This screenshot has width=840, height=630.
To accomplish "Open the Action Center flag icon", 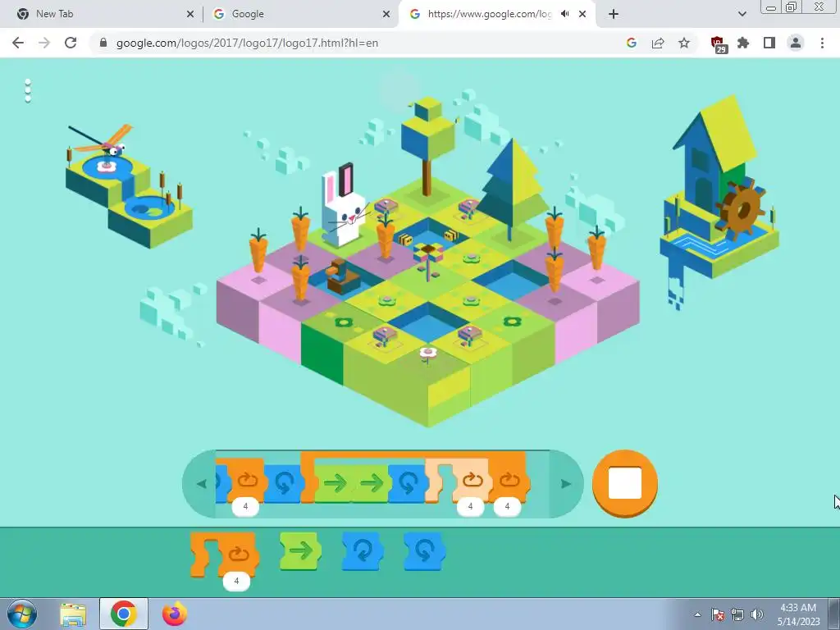I will (x=718, y=614).
